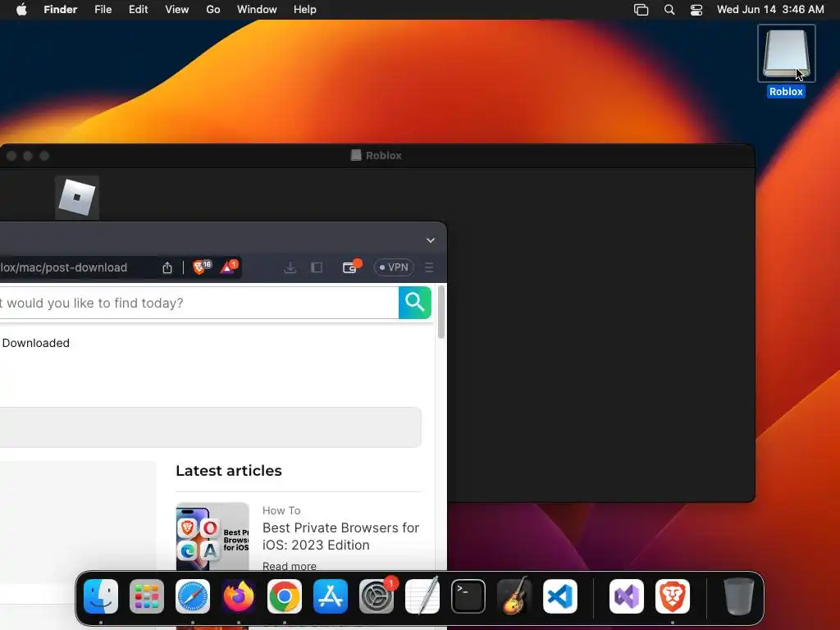This screenshot has width=840, height=630.
Task: Open the Help menu
Action: pos(305,10)
